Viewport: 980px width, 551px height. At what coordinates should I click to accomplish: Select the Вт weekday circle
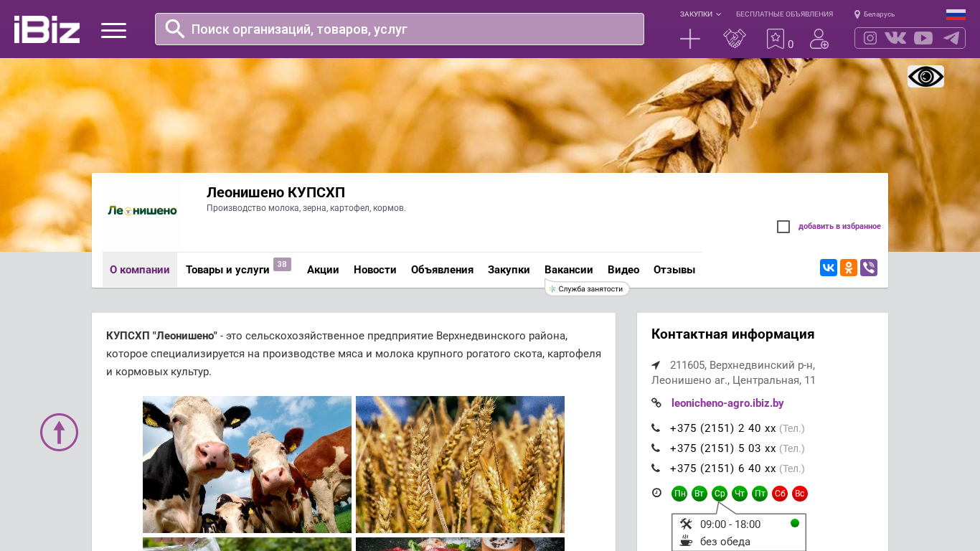pos(699,494)
